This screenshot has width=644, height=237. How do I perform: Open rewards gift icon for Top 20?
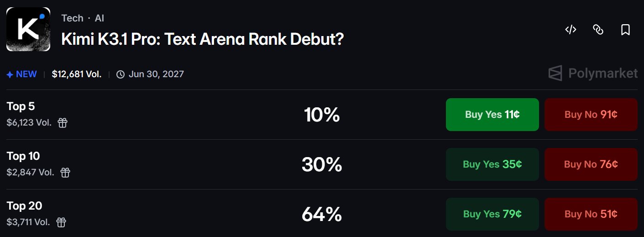point(61,222)
